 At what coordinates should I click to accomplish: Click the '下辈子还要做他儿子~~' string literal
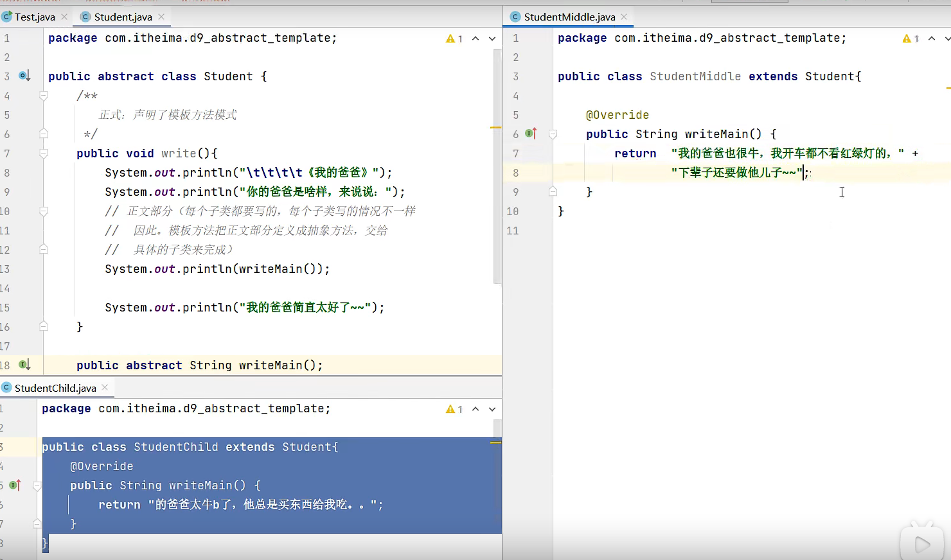pyautogui.click(x=737, y=173)
